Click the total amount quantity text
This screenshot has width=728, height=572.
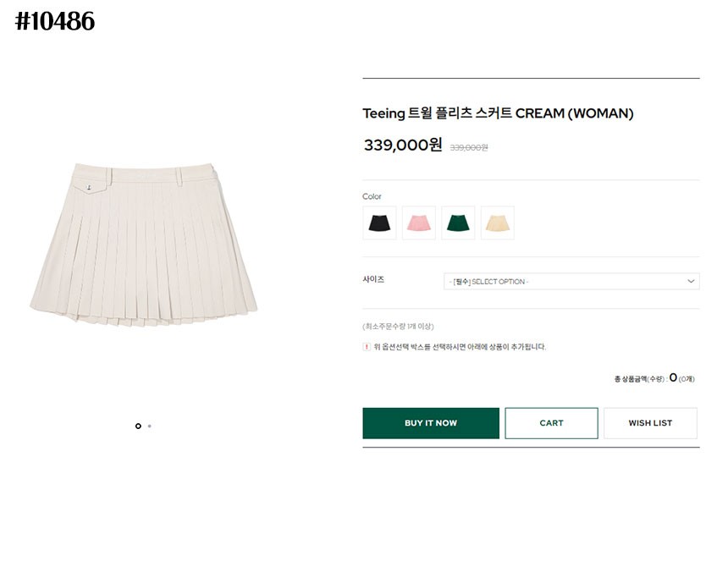click(654, 378)
